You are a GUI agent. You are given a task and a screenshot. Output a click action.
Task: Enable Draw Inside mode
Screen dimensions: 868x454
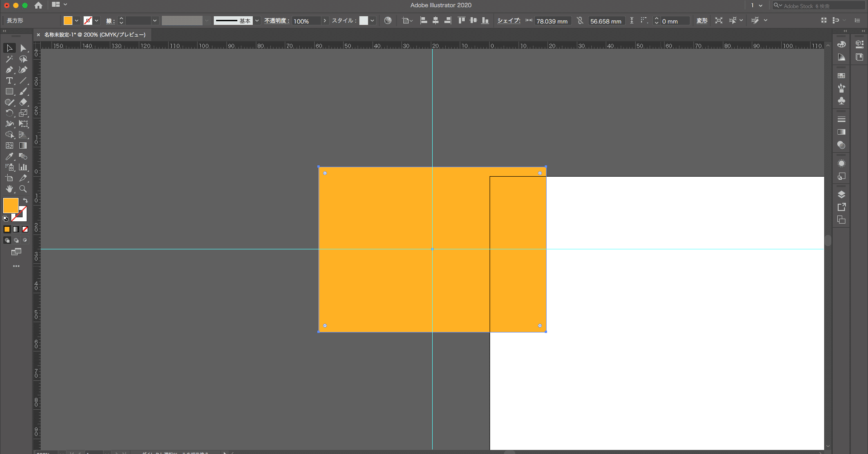tap(25, 240)
